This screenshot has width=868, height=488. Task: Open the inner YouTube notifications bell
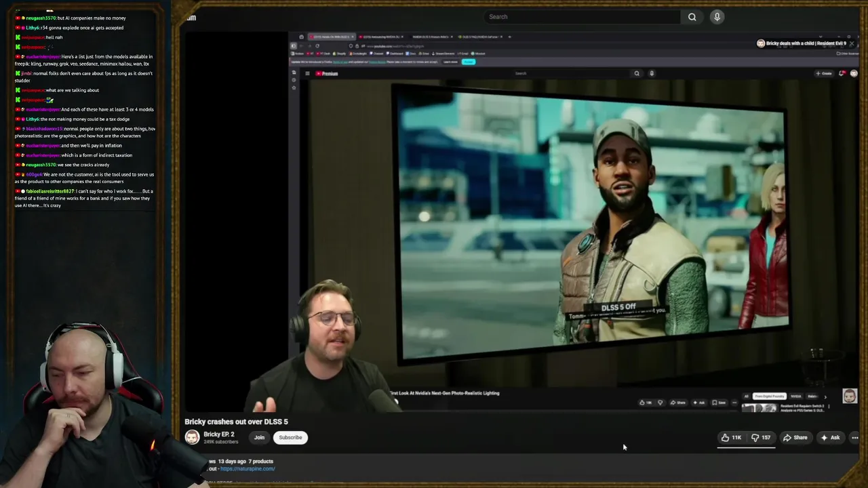843,73
